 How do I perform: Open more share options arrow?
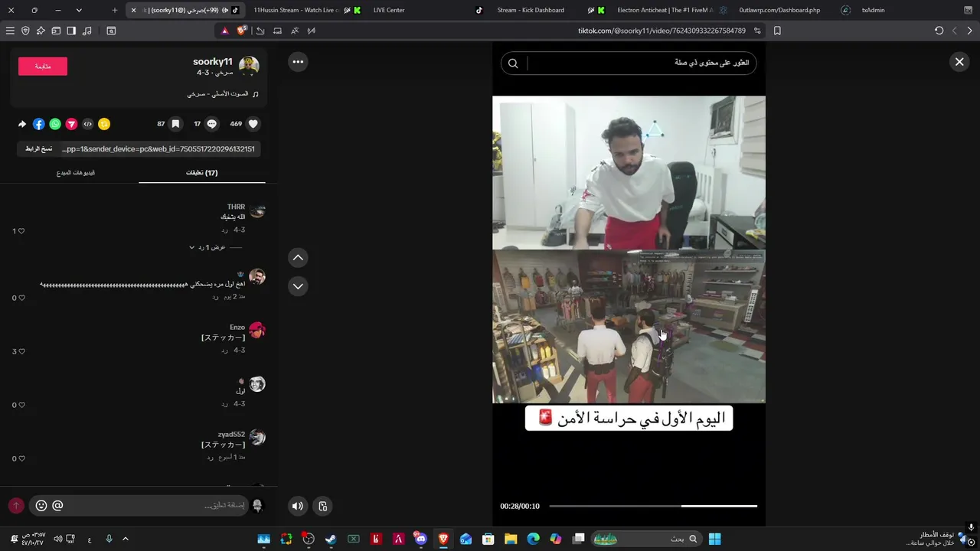[22, 124]
